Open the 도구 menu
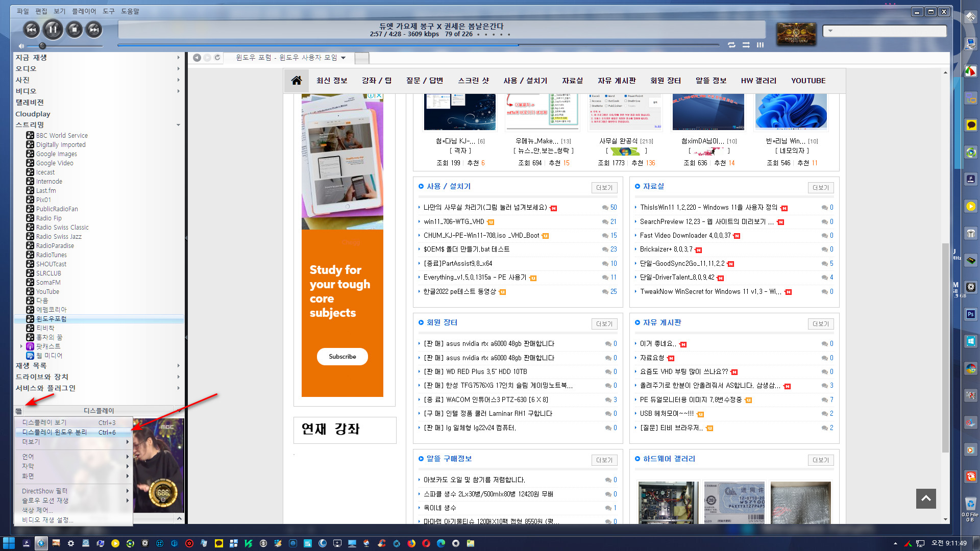980x551 pixels. pyautogui.click(x=109, y=11)
